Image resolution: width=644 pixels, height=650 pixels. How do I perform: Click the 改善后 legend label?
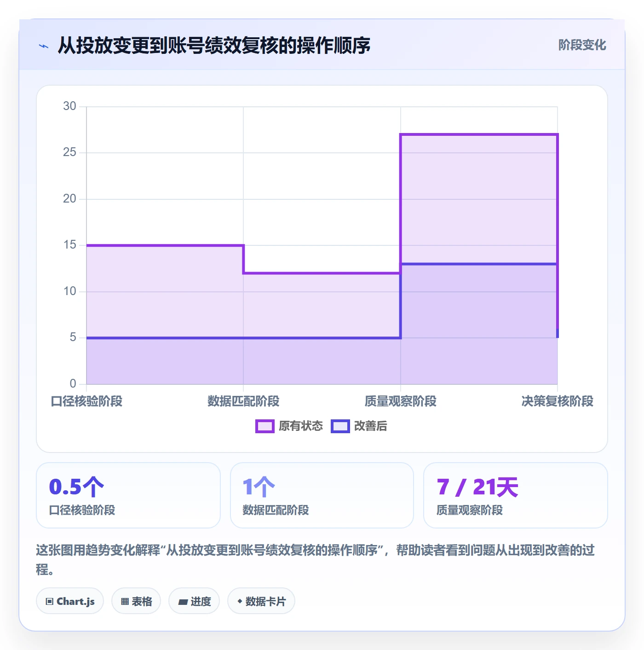tap(371, 426)
